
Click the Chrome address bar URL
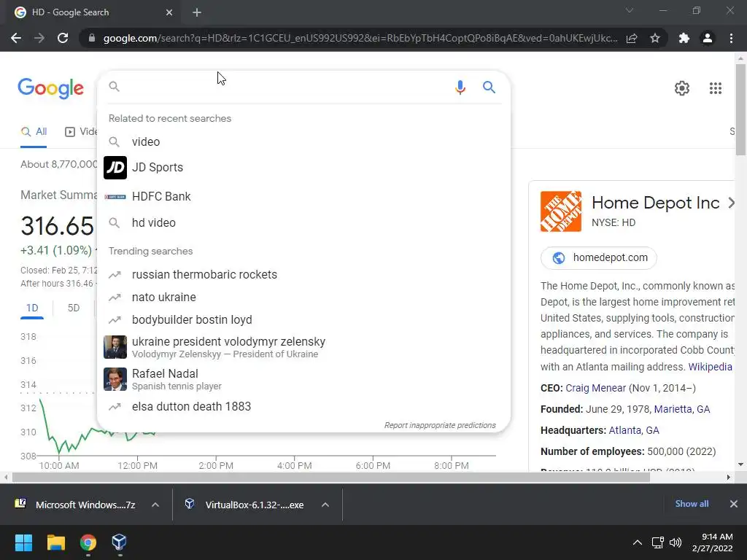360,38
